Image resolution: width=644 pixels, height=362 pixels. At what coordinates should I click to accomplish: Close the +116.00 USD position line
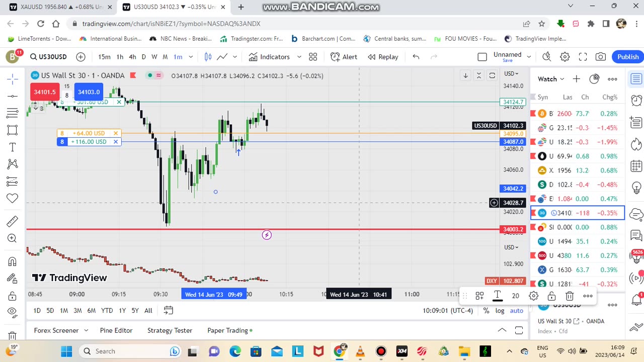point(116,142)
